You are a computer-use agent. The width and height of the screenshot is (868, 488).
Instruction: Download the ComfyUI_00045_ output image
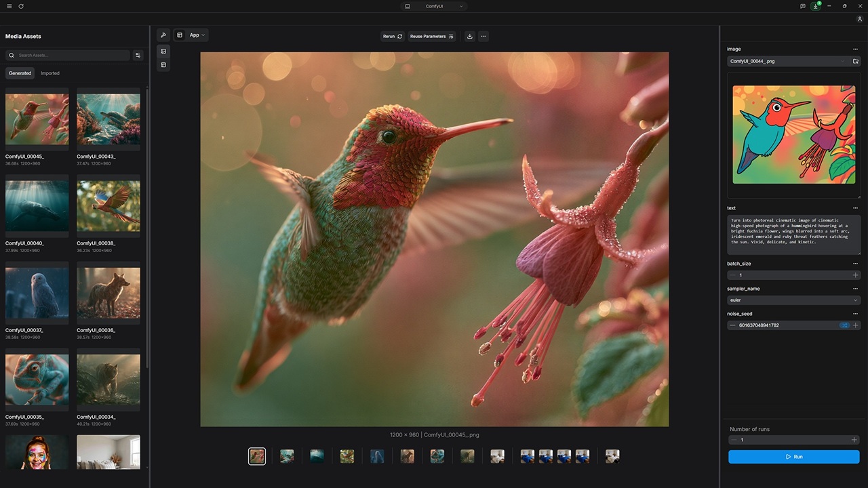pyautogui.click(x=469, y=36)
